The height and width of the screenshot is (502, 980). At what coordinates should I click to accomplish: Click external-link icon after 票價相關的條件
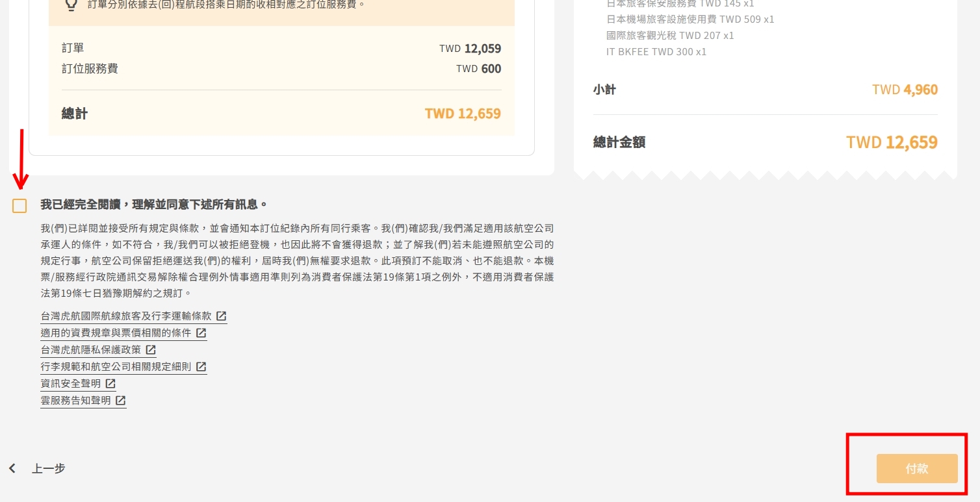tap(201, 333)
